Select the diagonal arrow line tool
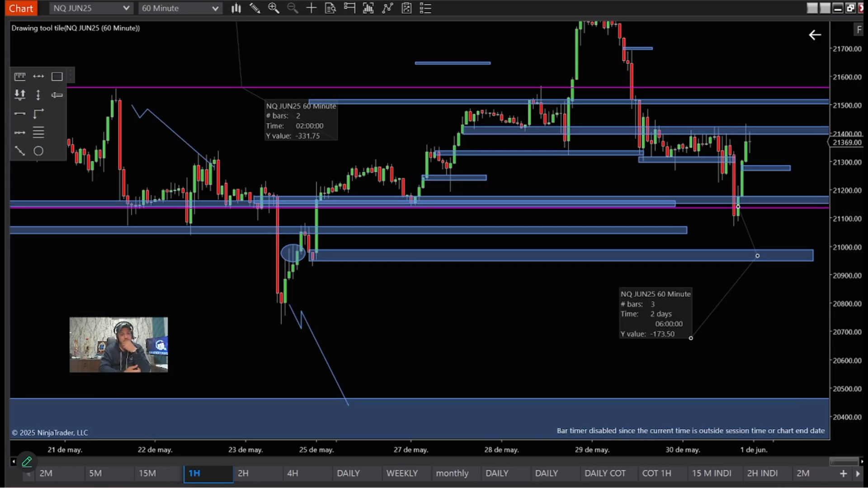868x488 pixels. (20, 151)
